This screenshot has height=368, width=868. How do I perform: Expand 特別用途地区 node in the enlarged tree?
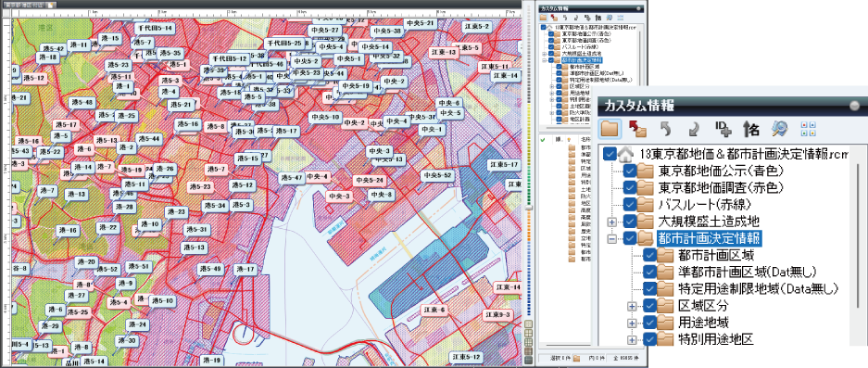[x=632, y=339]
